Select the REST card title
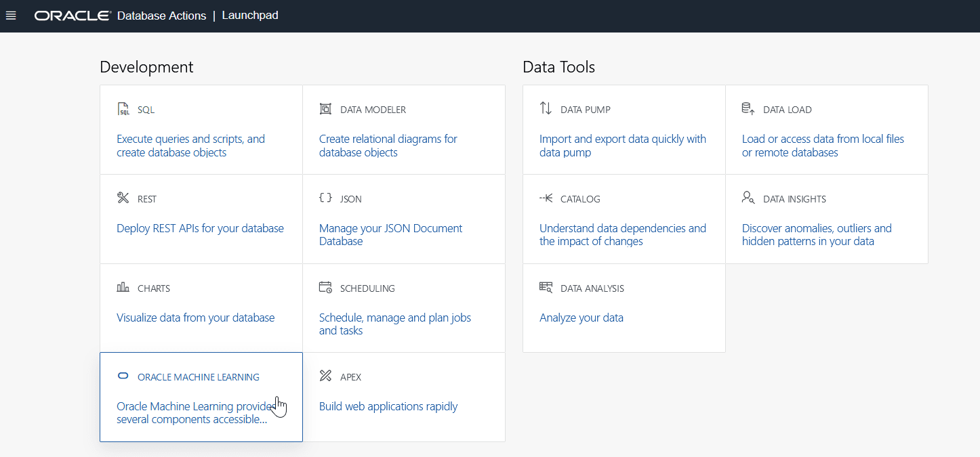Image resolution: width=980 pixels, height=457 pixels. point(146,199)
